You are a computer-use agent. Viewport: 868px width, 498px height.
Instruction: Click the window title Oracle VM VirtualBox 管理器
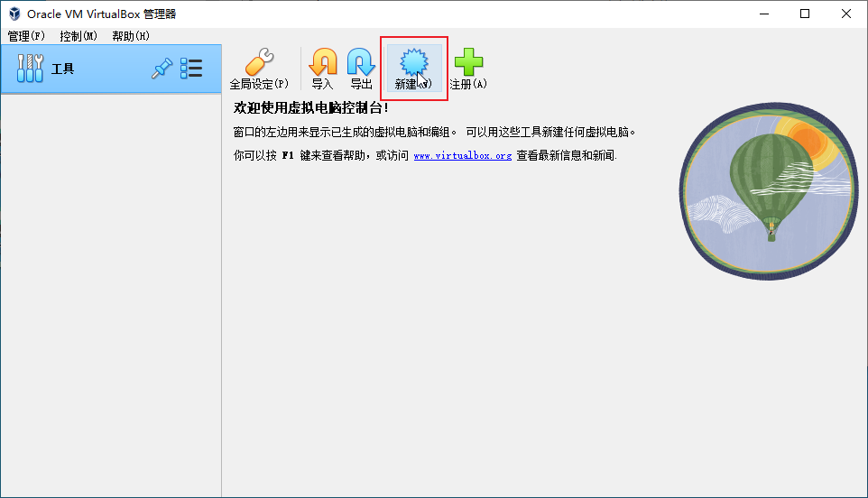[x=102, y=14]
